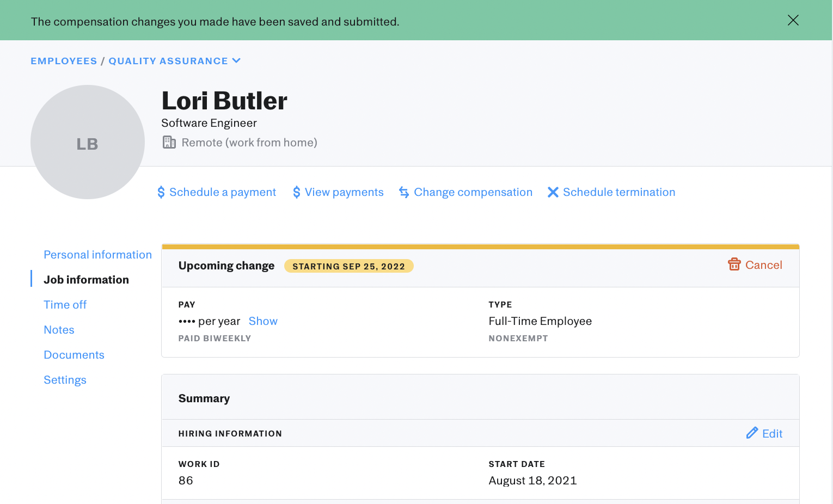Switch to Time off section
Screen dimensions: 833x504
click(65, 305)
